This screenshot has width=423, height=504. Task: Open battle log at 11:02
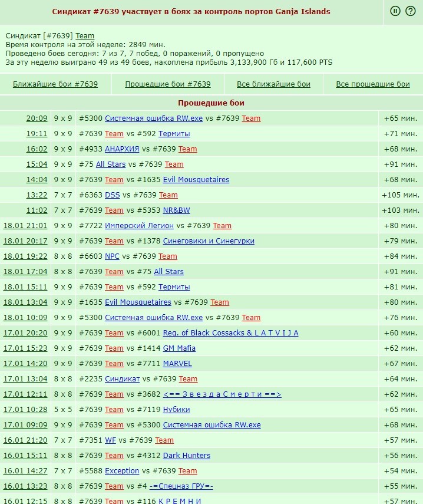coord(37,210)
